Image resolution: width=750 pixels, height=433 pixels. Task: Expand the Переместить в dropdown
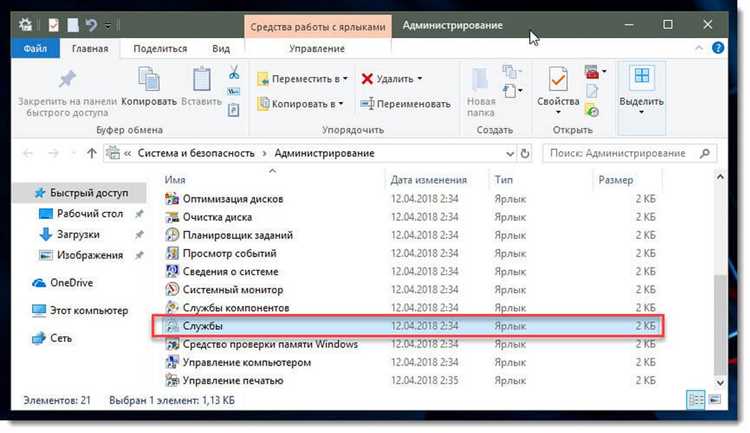(343, 78)
